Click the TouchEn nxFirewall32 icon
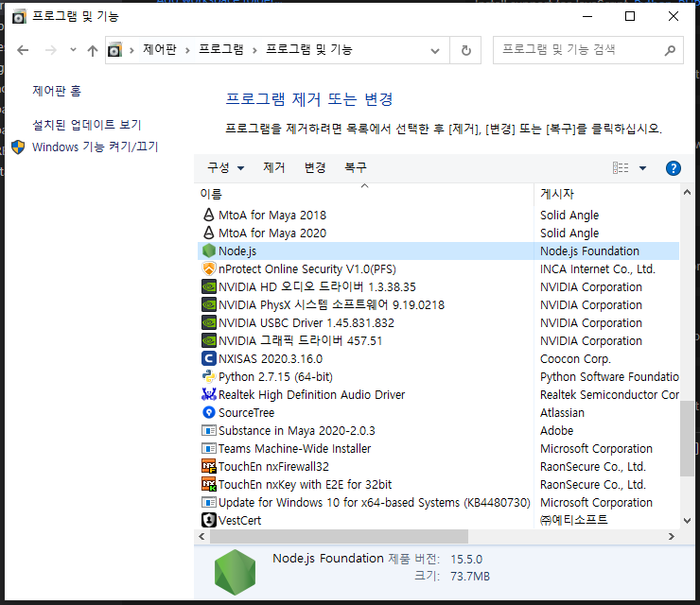The height and width of the screenshot is (605, 700). [208, 466]
